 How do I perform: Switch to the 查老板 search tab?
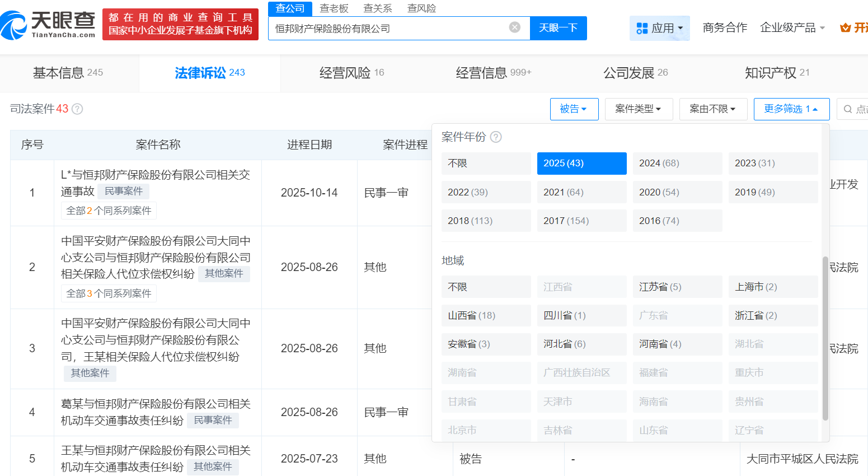tap(334, 8)
